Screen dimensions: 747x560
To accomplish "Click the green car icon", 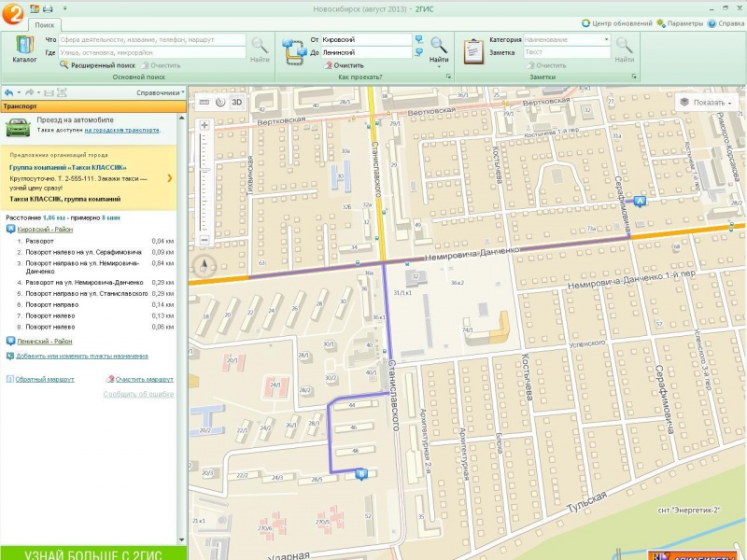I will [18, 127].
